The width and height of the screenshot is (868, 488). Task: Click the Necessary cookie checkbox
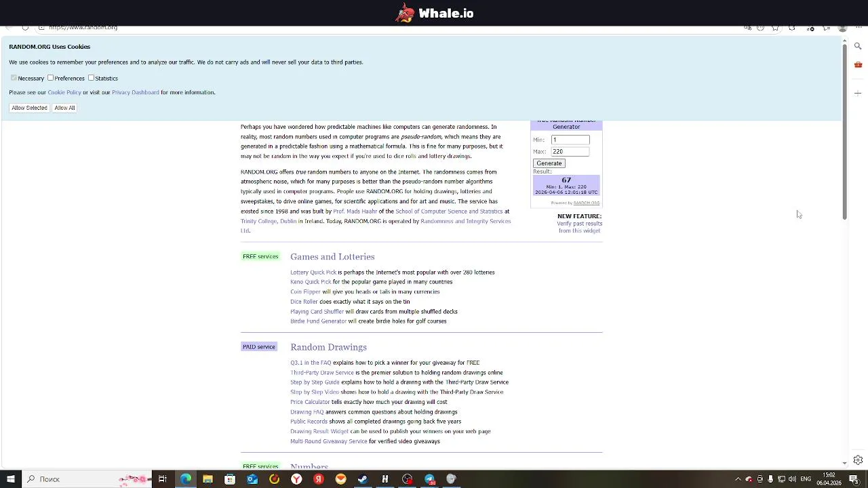[x=14, y=78]
